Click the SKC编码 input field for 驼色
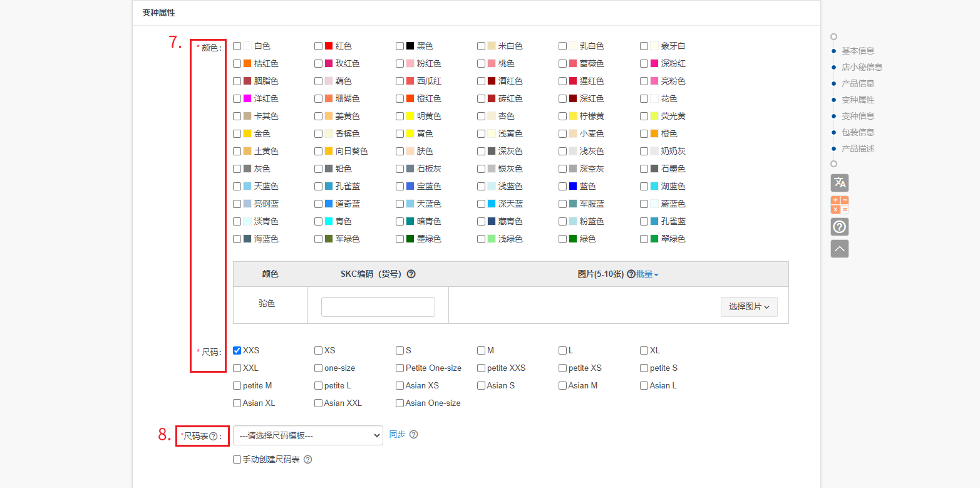Viewport: 980px width, 488px height. (378, 307)
